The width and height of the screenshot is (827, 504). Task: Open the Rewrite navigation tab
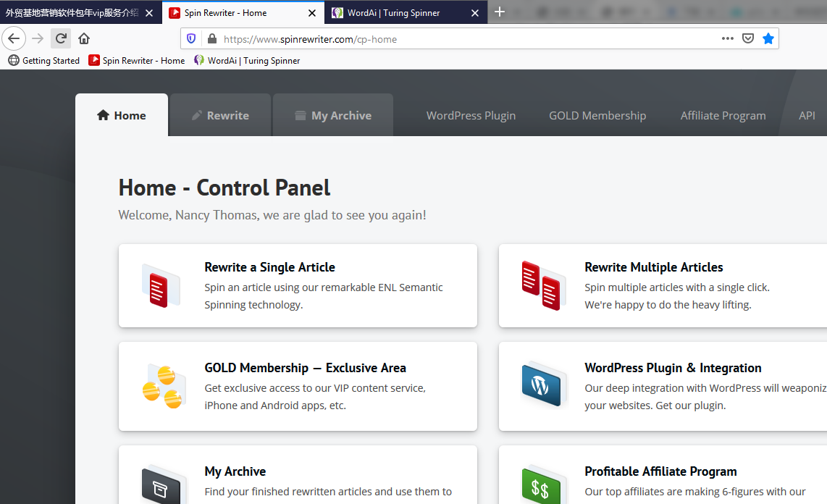point(220,115)
